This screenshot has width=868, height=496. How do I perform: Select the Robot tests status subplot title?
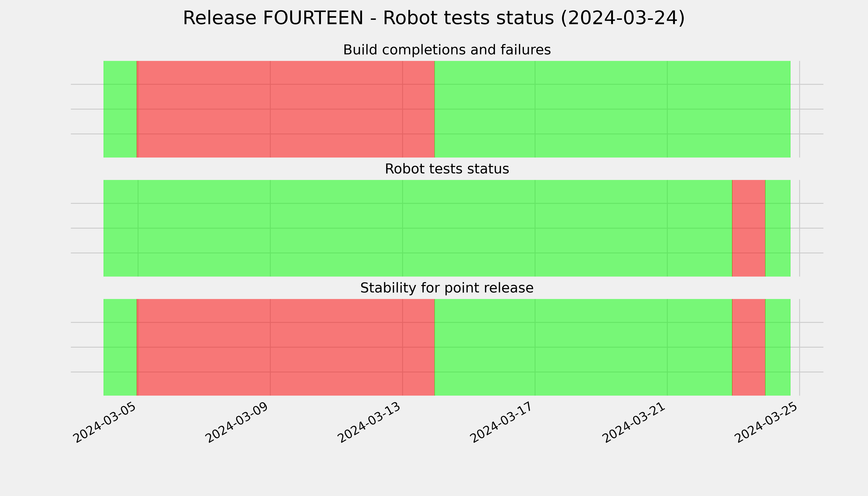tap(447, 169)
